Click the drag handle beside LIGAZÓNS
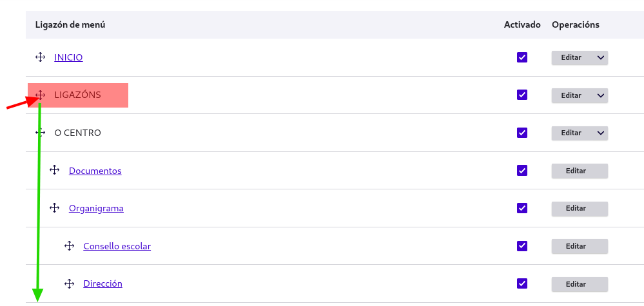The image size is (644, 306). point(40,95)
